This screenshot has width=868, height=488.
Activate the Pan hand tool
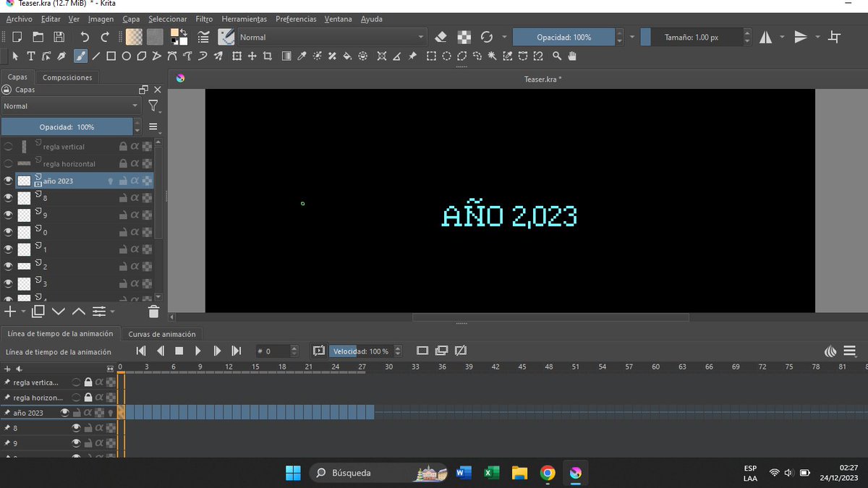[572, 56]
